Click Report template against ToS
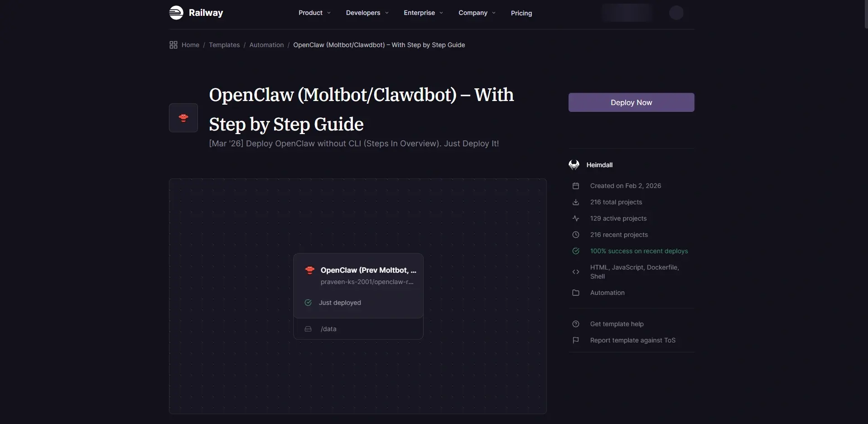Image resolution: width=868 pixels, height=424 pixels. [x=632, y=340]
